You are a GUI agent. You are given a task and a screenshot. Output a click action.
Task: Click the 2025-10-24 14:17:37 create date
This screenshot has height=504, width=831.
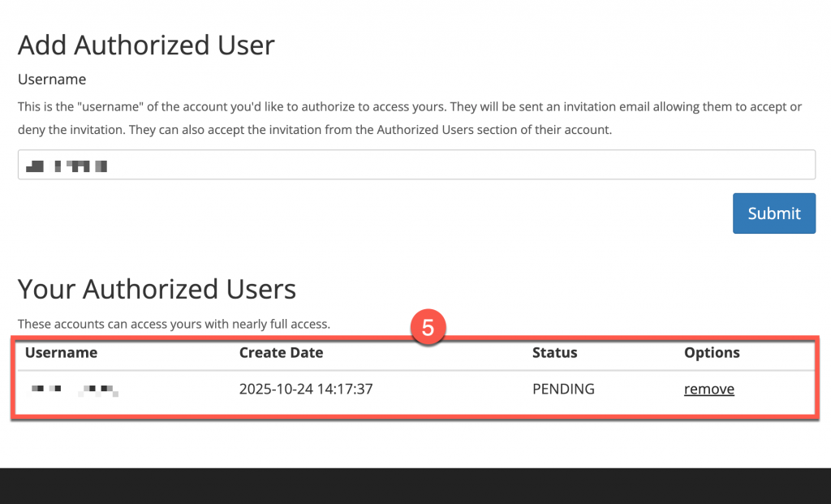point(305,390)
